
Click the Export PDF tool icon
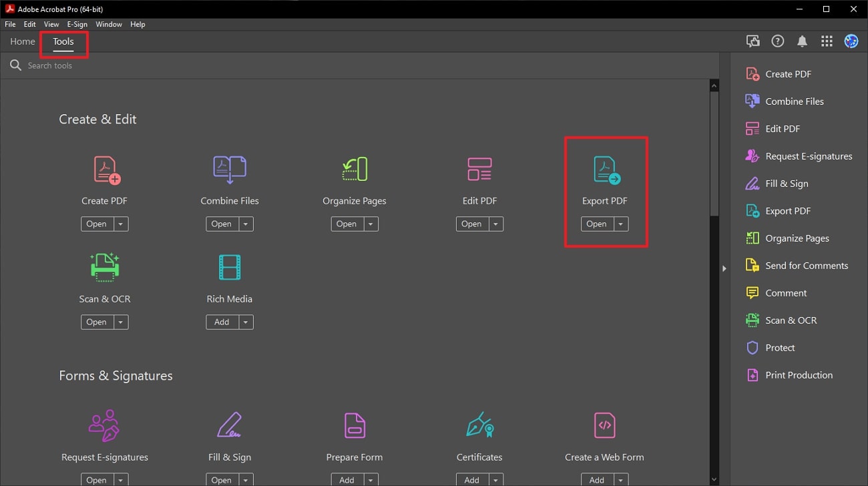[x=607, y=170]
